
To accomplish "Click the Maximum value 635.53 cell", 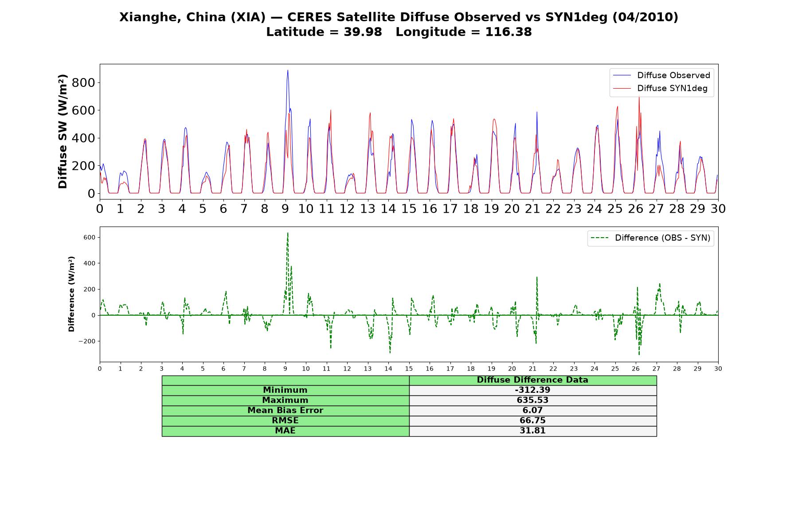I will pyautogui.click(x=532, y=400).
